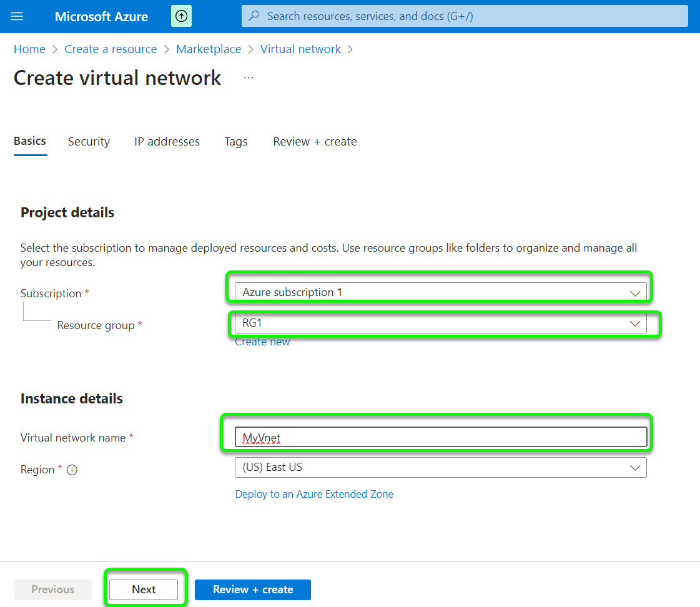700x607 pixels.
Task: Go to Home in the breadcrumb
Action: click(x=29, y=49)
